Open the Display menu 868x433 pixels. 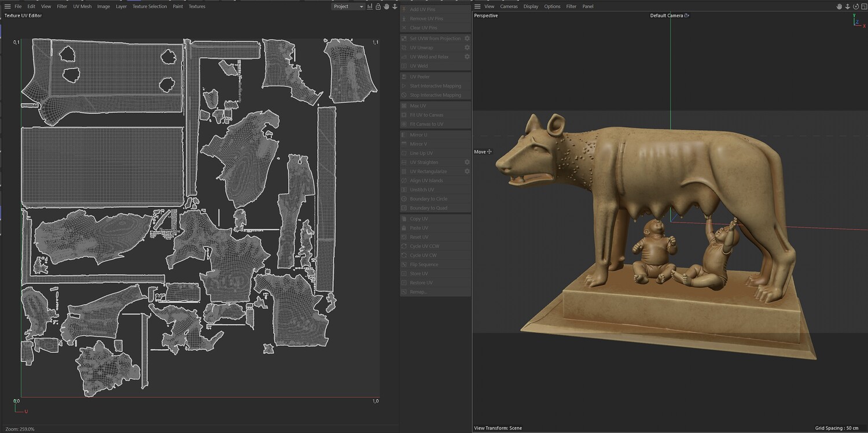coord(531,6)
